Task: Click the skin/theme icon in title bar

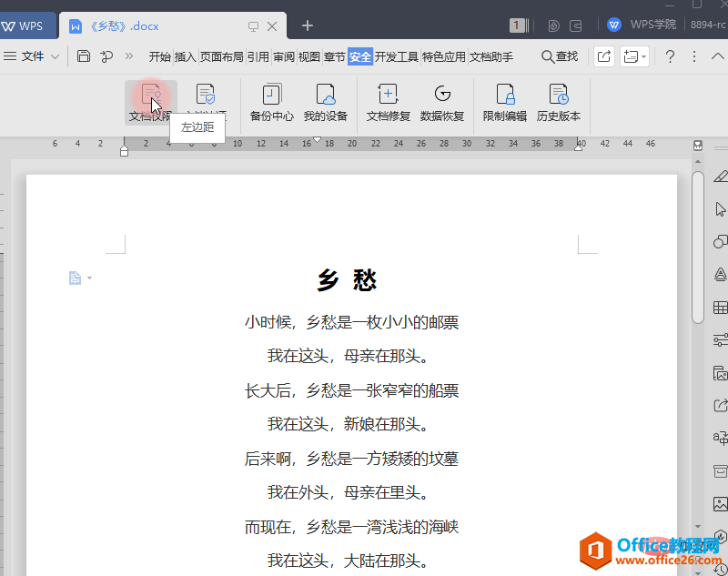Action: click(553, 25)
